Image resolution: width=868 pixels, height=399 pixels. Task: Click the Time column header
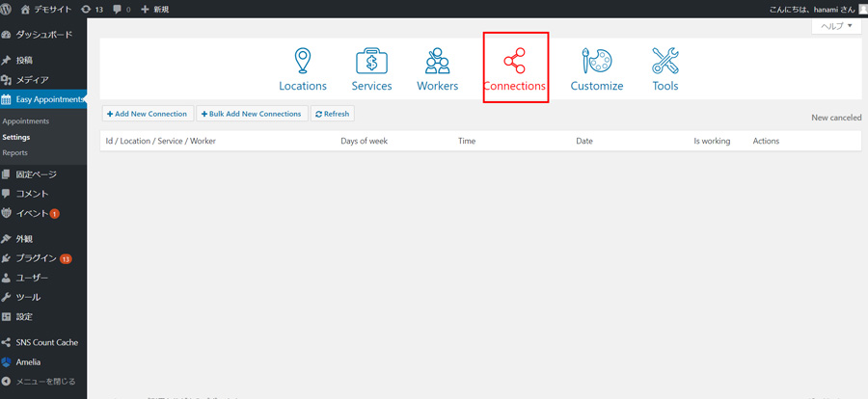pyautogui.click(x=467, y=141)
